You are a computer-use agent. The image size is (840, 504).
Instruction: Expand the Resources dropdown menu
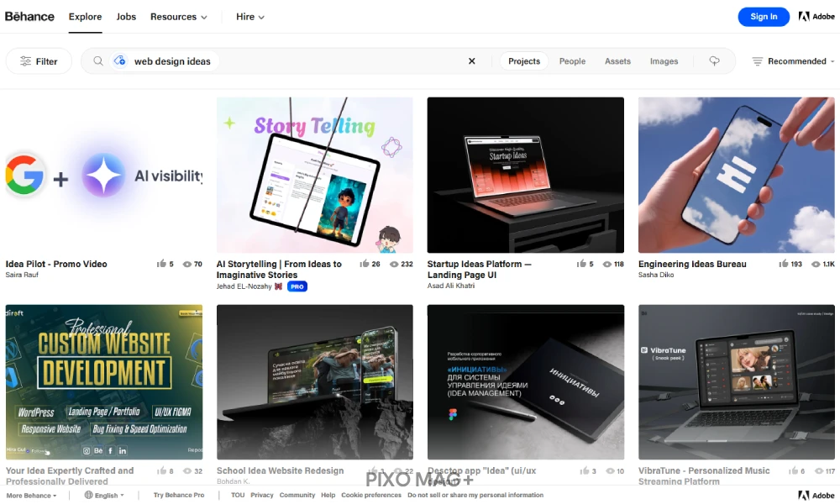coord(178,17)
